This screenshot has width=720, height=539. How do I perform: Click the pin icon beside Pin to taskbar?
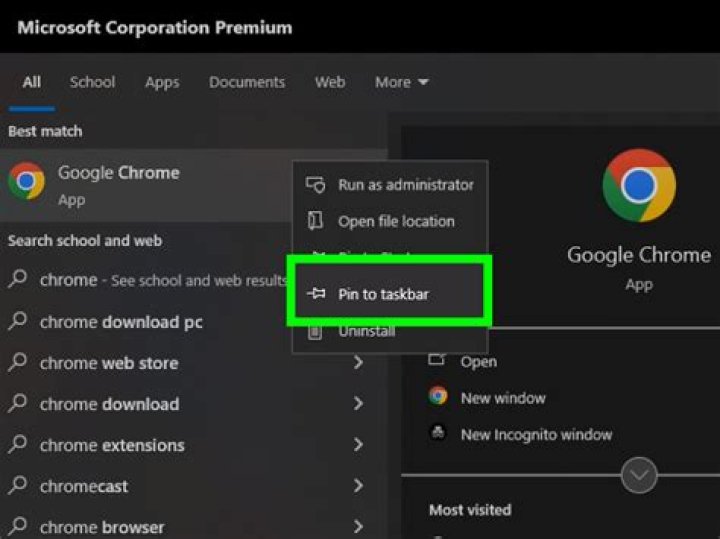click(x=316, y=293)
